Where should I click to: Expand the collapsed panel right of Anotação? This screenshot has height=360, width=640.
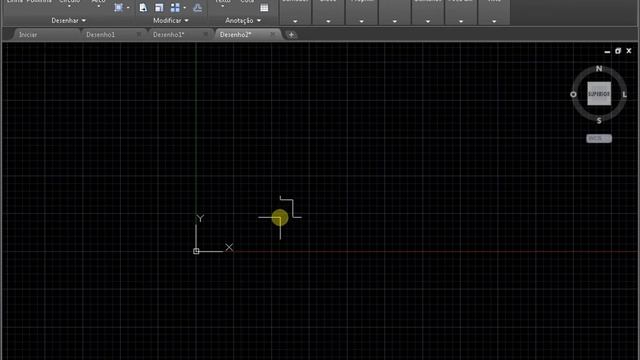point(295,21)
